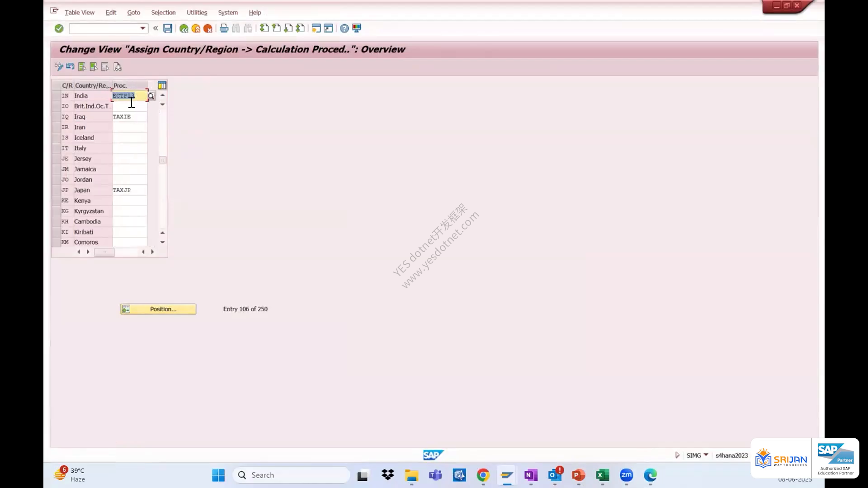
Task: Save changes with the floppy disk icon
Action: coord(168,28)
